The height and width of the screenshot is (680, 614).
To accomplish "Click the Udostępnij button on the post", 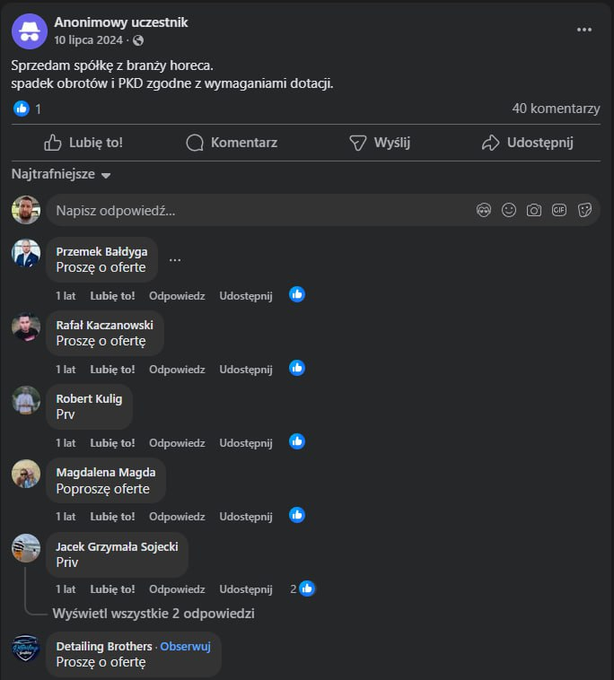I will (x=527, y=143).
